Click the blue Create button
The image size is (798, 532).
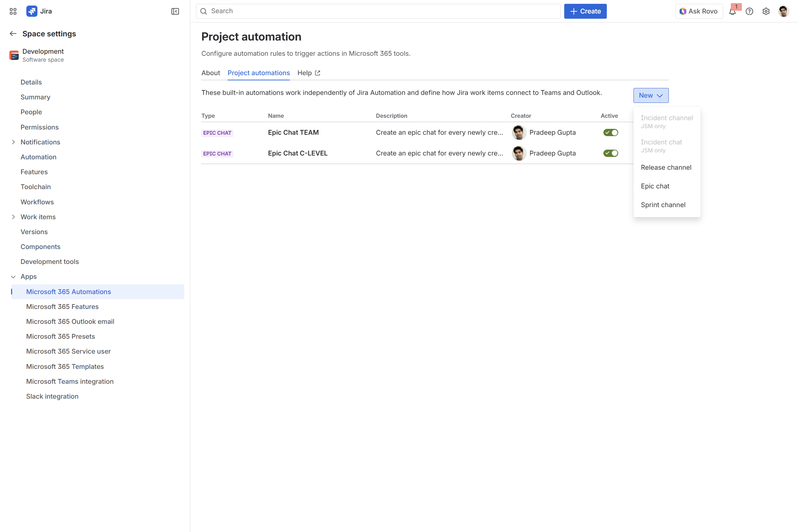585,11
